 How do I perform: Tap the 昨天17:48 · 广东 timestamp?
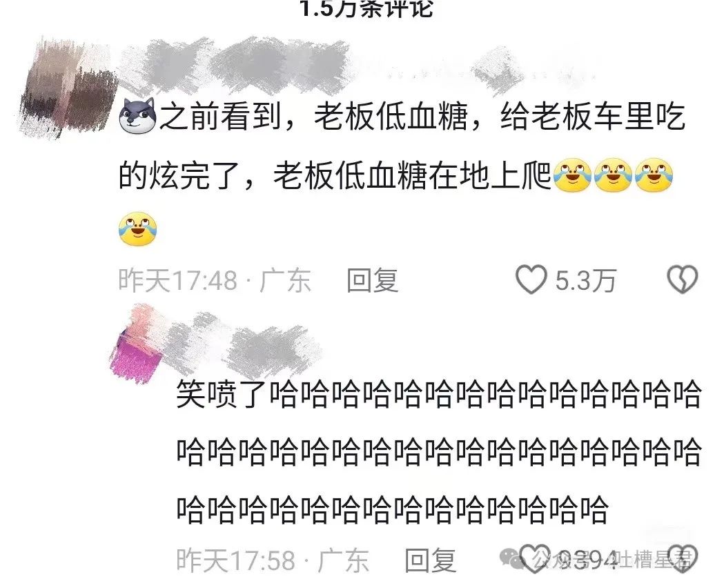[215, 280]
